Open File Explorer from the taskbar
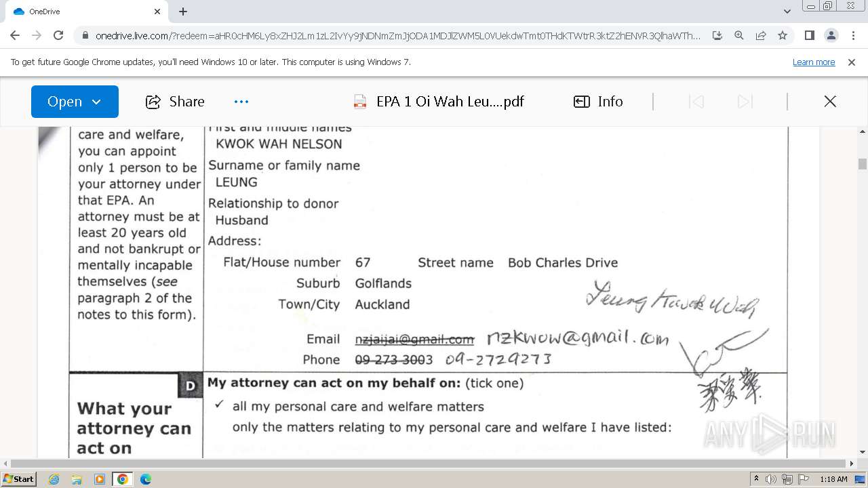Screen dimensions: 868x488 (77, 479)
